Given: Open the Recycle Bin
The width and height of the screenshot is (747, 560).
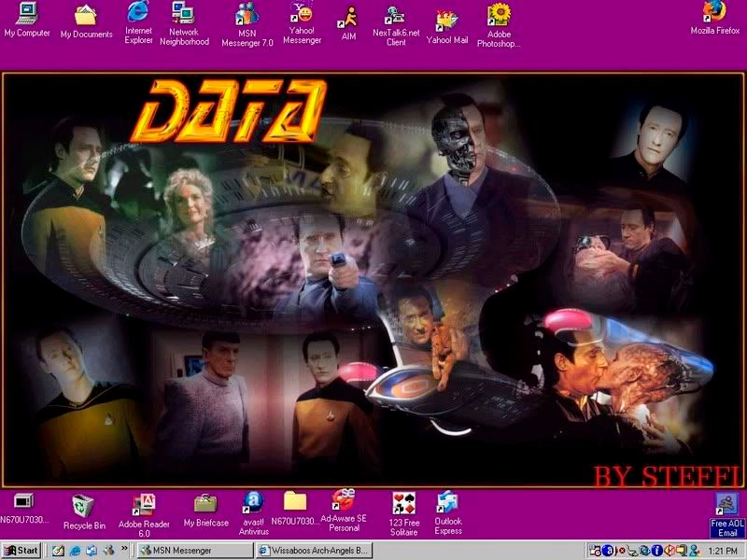Looking at the screenshot, I should pyautogui.click(x=84, y=506).
